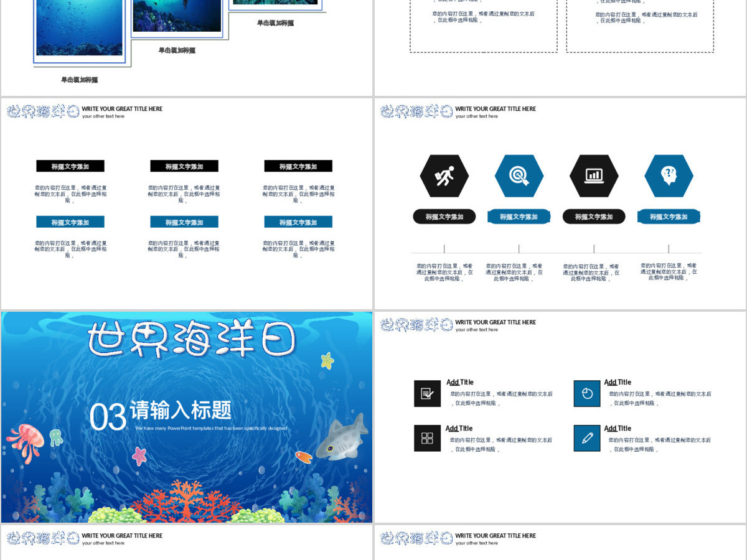Image resolution: width=747 pixels, height=560 pixels.
Task: Click description text beside the pie chart icon
Action: (x=659, y=398)
